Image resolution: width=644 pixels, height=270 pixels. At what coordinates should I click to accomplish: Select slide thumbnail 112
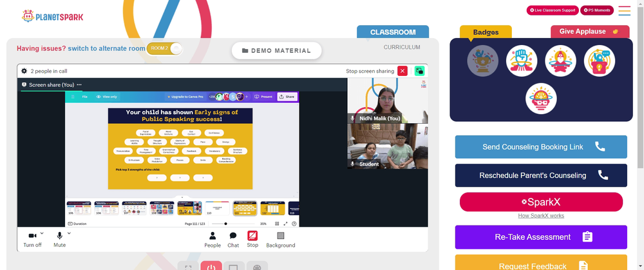(x=272, y=208)
